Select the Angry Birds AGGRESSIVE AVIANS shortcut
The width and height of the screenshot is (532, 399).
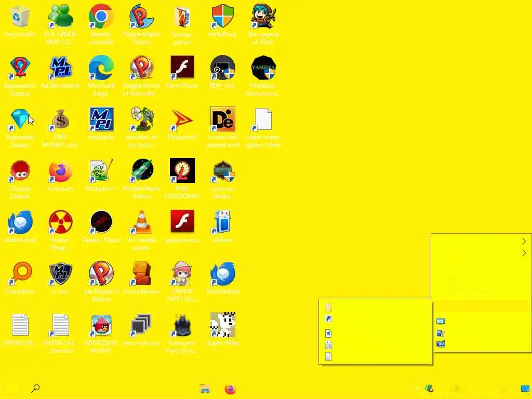pyautogui.click(x=101, y=325)
